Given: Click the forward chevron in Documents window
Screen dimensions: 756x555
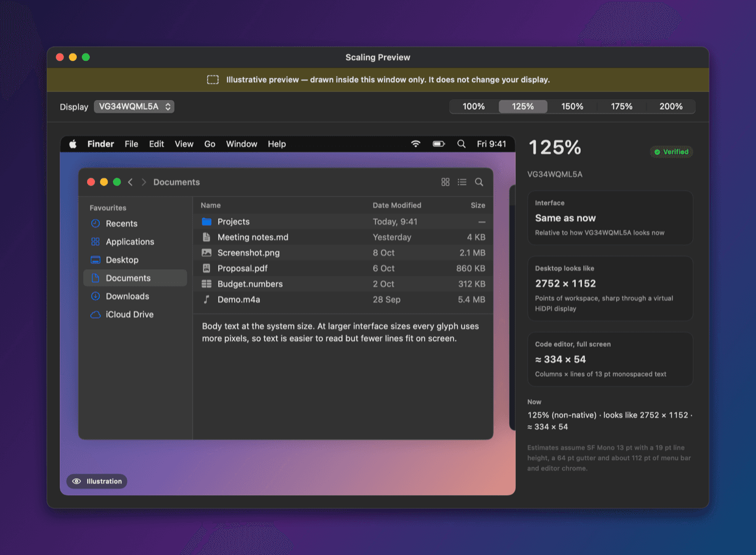Looking at the screenshot, I should click(143, 182).
